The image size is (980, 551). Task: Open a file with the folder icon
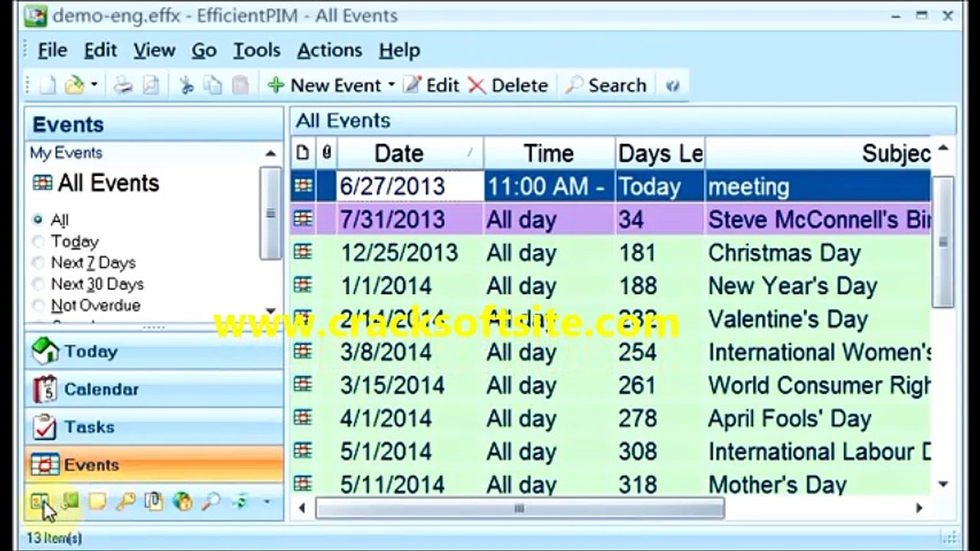click(x=74, y=85)
